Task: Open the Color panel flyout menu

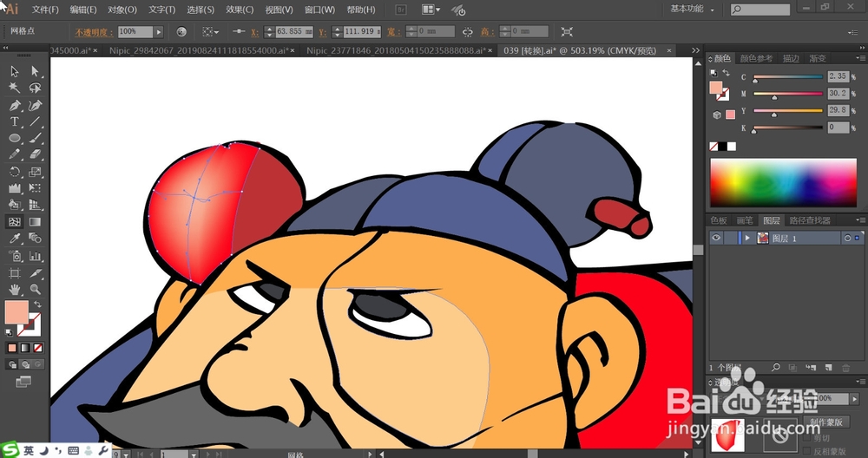Action: pos(859,58)
